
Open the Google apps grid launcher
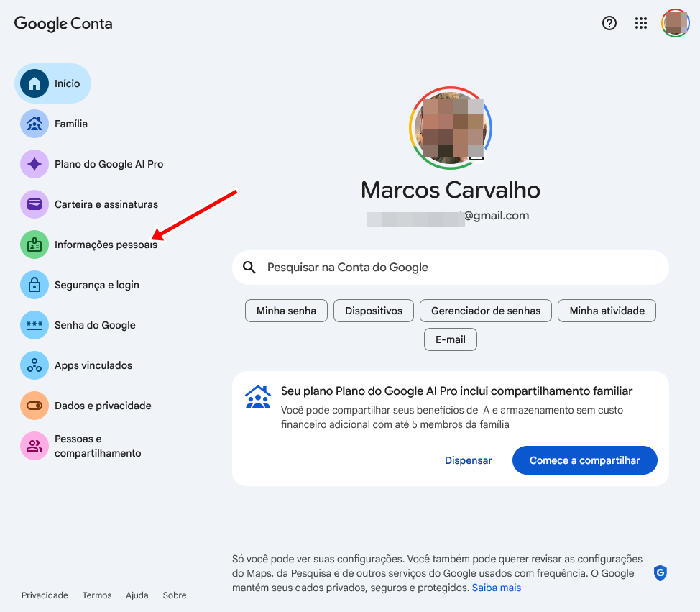(640, 23)
